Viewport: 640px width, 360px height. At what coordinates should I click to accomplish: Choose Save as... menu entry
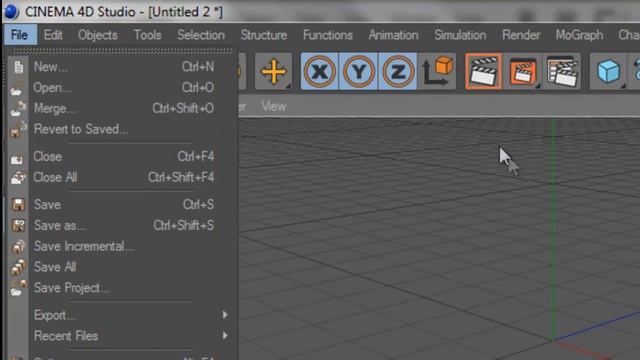[122, 225]
